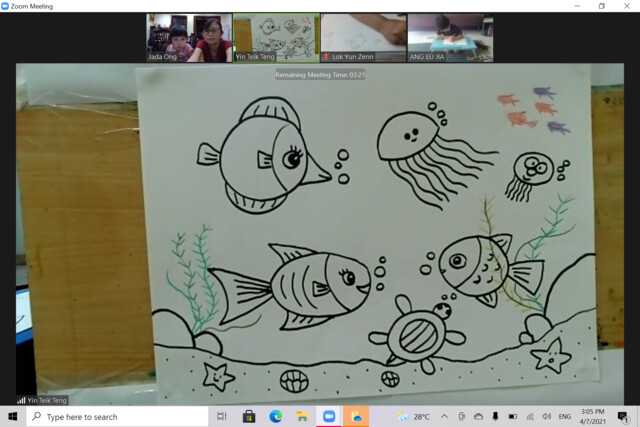640x427 pixels.
Task: Click the Meet Now tray icon
Action: click(x=462, y=416)
